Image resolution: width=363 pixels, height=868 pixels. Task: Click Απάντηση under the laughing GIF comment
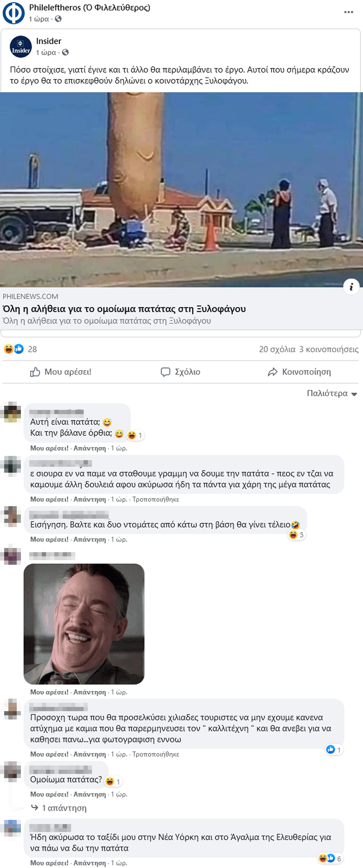click(x=89, y=692)
